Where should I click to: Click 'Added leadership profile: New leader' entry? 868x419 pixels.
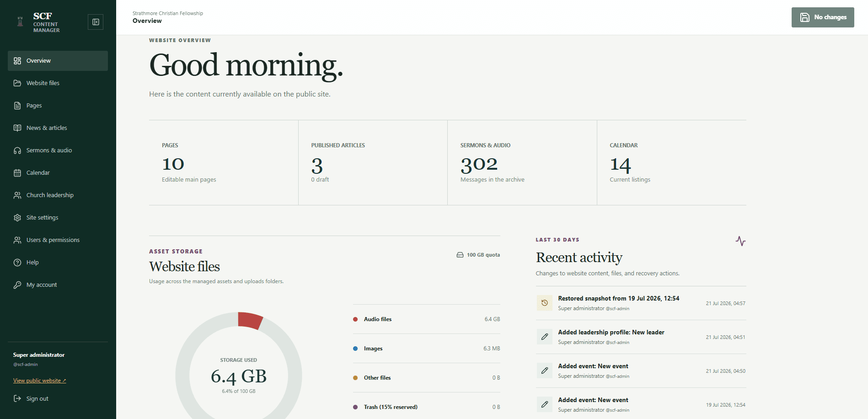611,332
